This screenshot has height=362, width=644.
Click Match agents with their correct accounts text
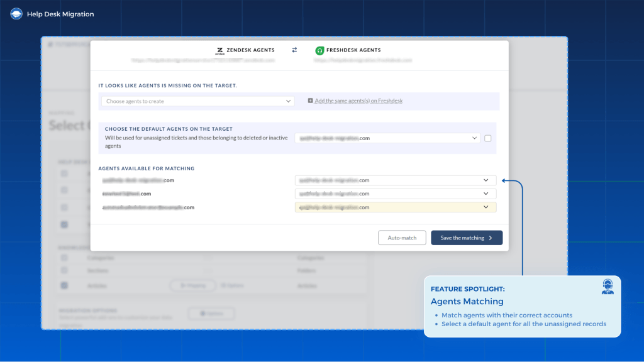point(507,315)
